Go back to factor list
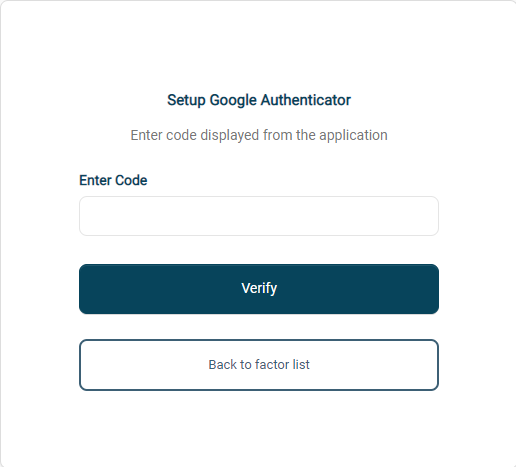 (259, 365)
